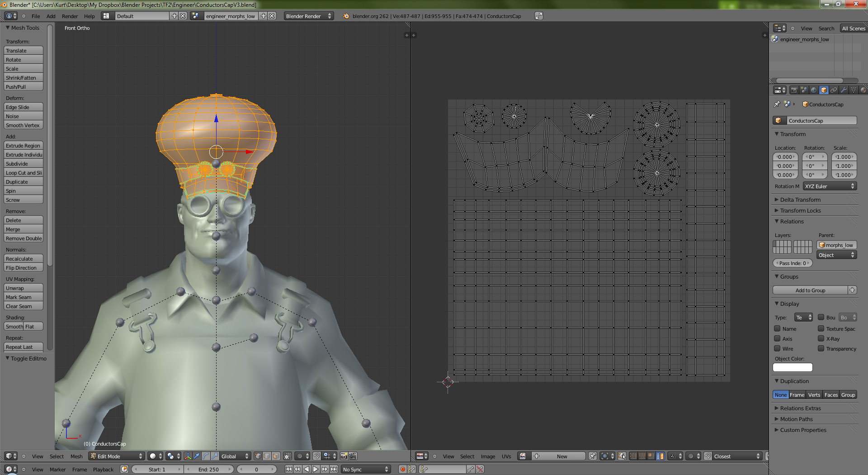Check the Name display checkbox
The image size is (868, 475).
coord(777,328)
